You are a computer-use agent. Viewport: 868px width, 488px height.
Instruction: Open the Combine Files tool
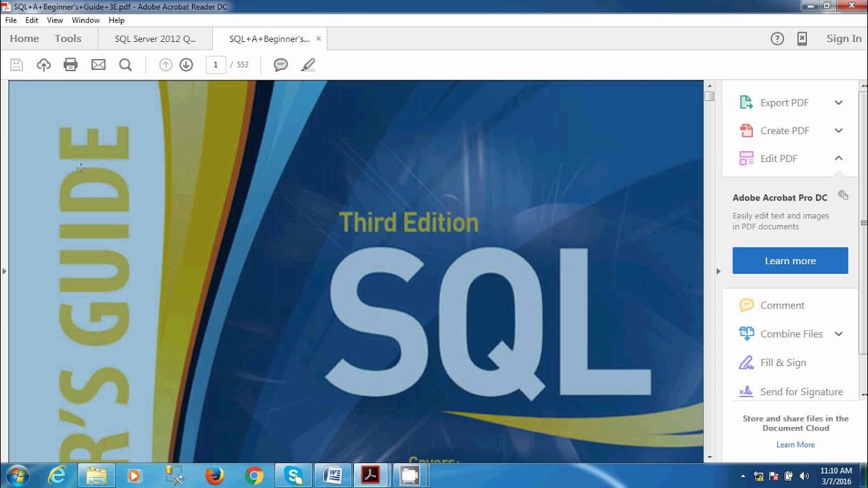pos(791,334)
